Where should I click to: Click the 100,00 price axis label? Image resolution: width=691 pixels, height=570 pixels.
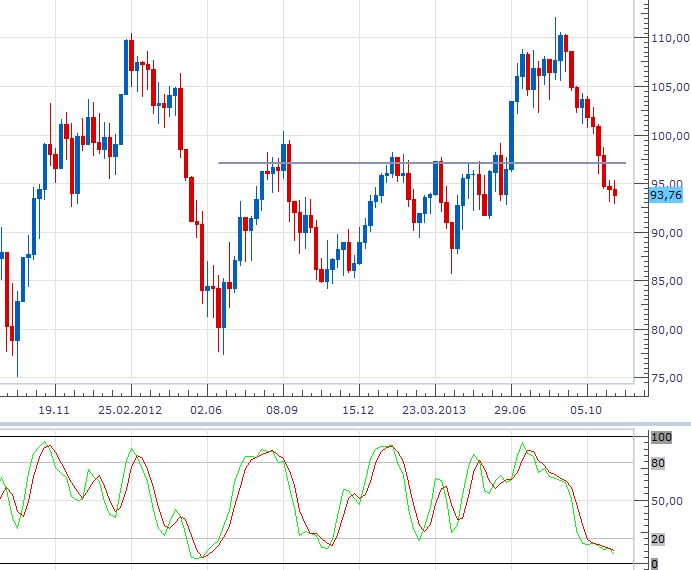671,136
